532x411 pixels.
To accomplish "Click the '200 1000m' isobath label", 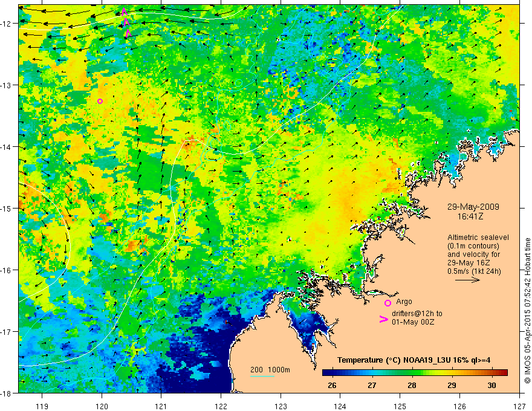I will click(270, 370).
